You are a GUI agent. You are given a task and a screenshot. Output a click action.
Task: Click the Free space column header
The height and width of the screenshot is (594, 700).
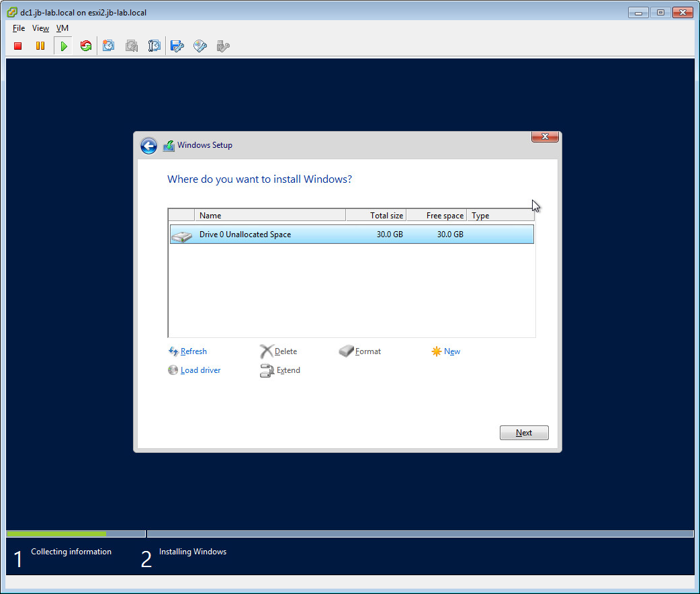(437, 215)
